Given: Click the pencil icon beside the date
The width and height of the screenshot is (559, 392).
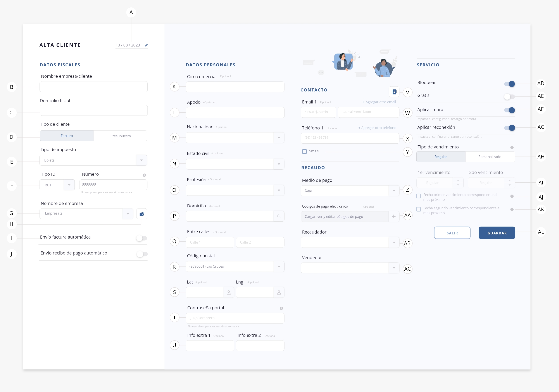Looking at the screenshot, I should (x=146, y=45).
